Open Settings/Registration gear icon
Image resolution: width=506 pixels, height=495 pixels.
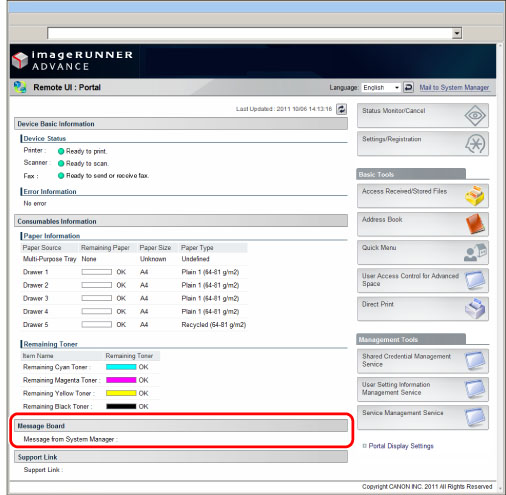[475, 144]
